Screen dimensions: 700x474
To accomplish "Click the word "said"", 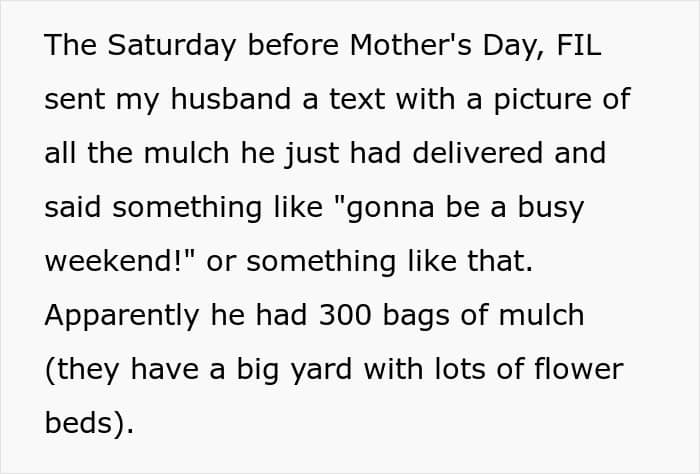I will pos(73,208).
